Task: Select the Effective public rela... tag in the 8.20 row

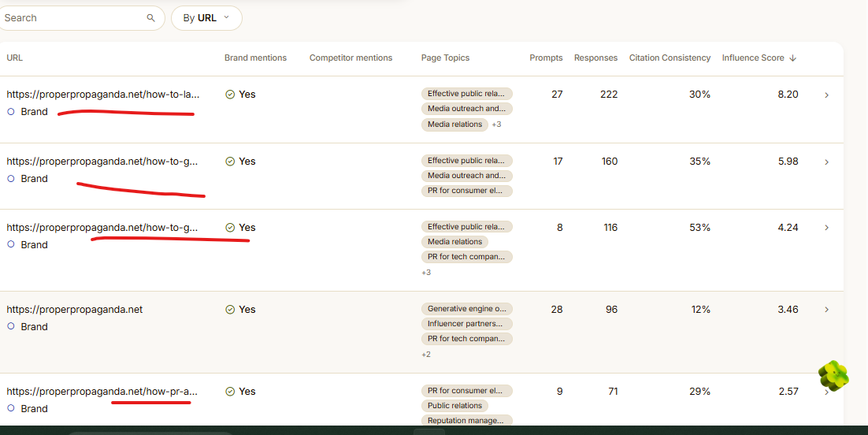Action: (x=466, y=94)
